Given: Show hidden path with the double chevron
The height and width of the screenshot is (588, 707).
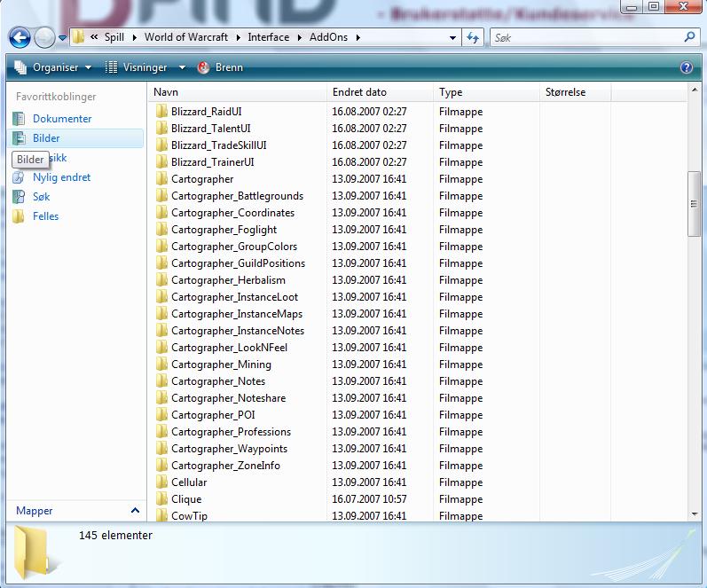Looking at the screenshot, I should (94, 37).
